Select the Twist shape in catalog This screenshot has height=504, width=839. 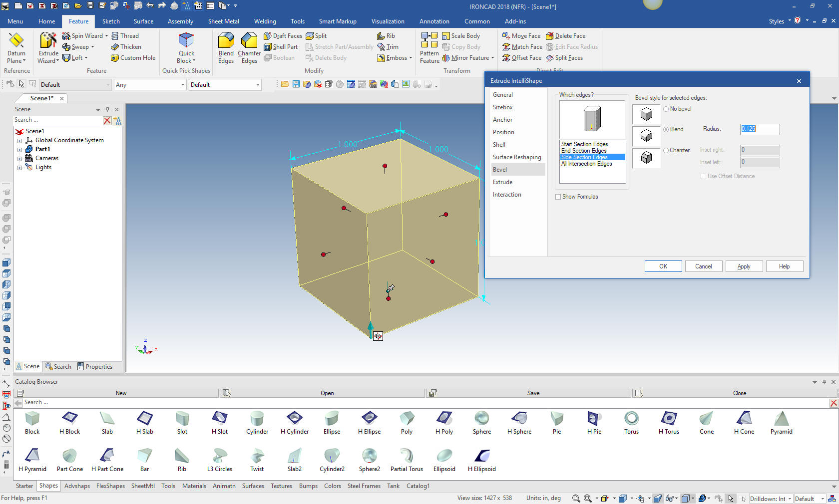click(257, 460)
